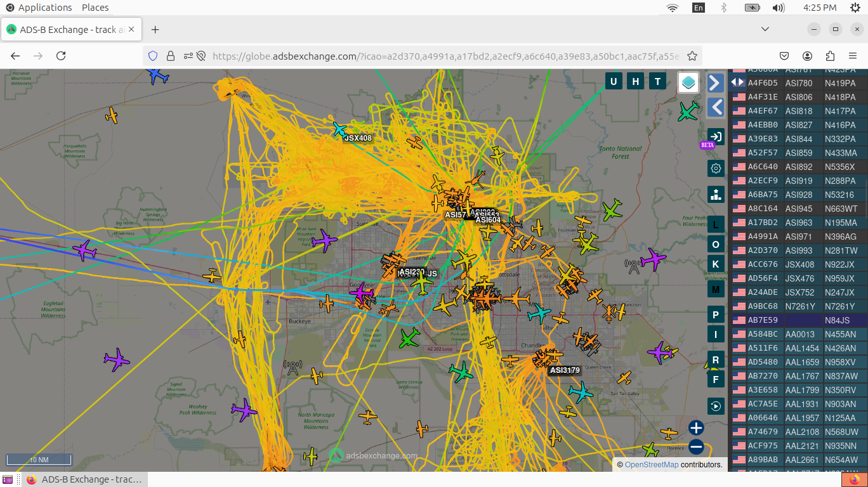Click the site padlock icon
This screenshot has height=487, width=868.
click(170, 56)
